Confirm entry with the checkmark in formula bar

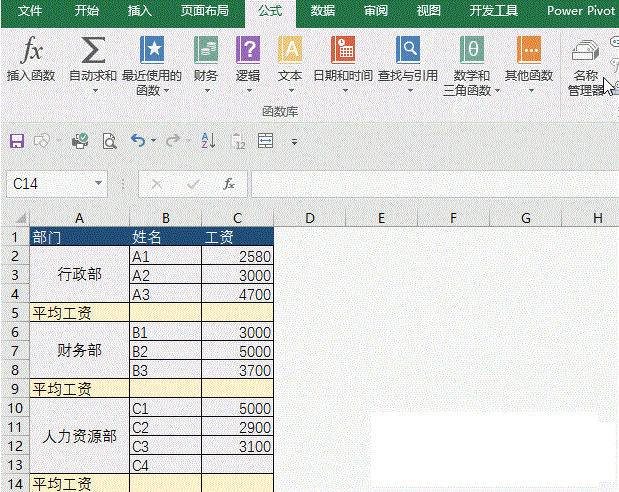(193, 184)
